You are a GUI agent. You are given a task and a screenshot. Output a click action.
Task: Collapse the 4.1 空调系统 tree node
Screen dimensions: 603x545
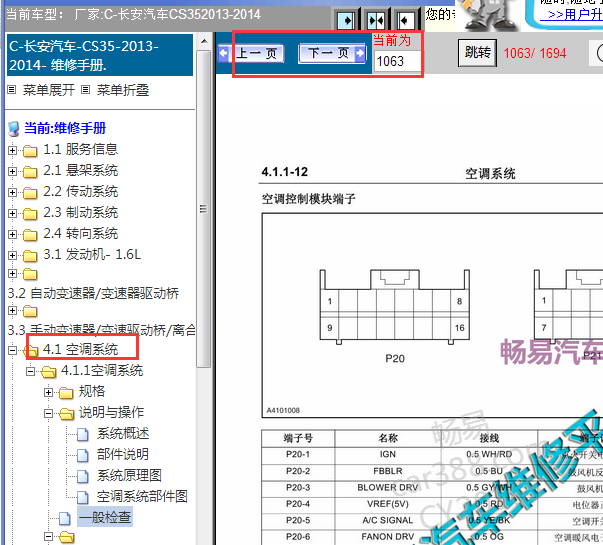12,350
